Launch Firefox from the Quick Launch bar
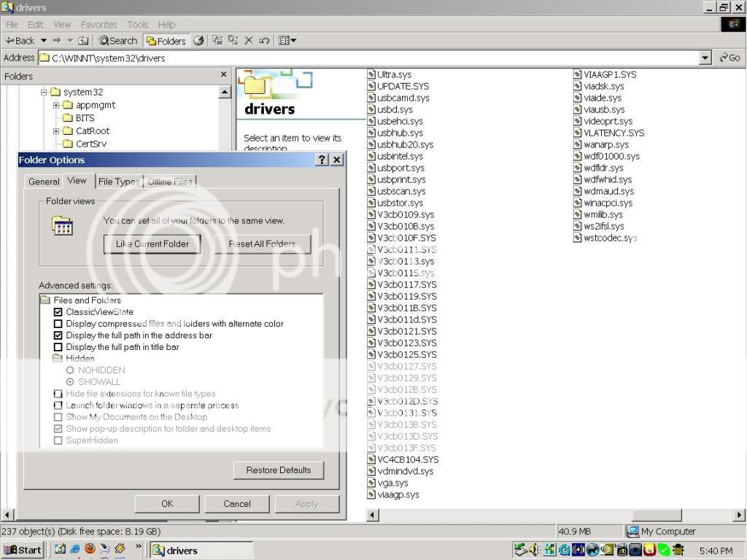The width and height of the screenshot is (747, 560). tap(90, 549)
